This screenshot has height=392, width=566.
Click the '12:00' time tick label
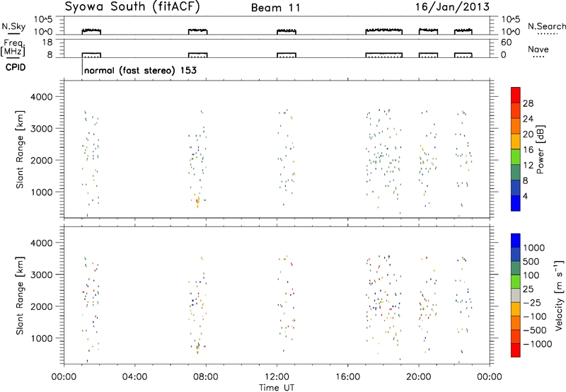pos(277,377)
